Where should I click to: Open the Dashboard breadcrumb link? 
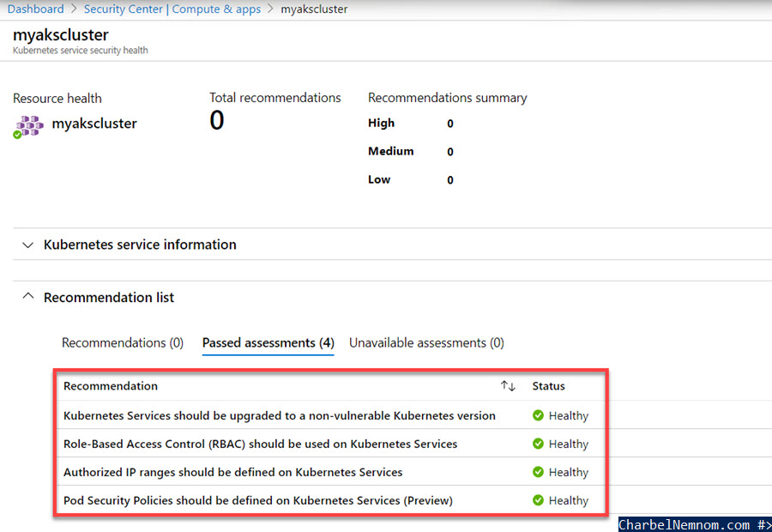tap(35, 9)
